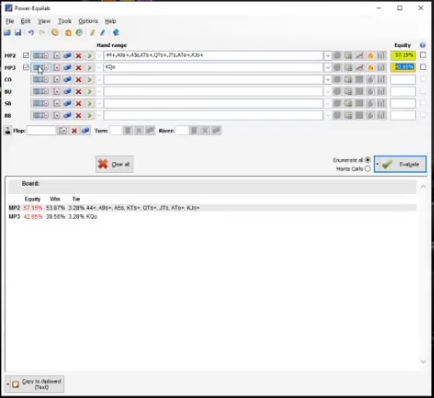This screenshot has height=398, width=434.
Task: Open the File menu
Action: click(10, 21)
